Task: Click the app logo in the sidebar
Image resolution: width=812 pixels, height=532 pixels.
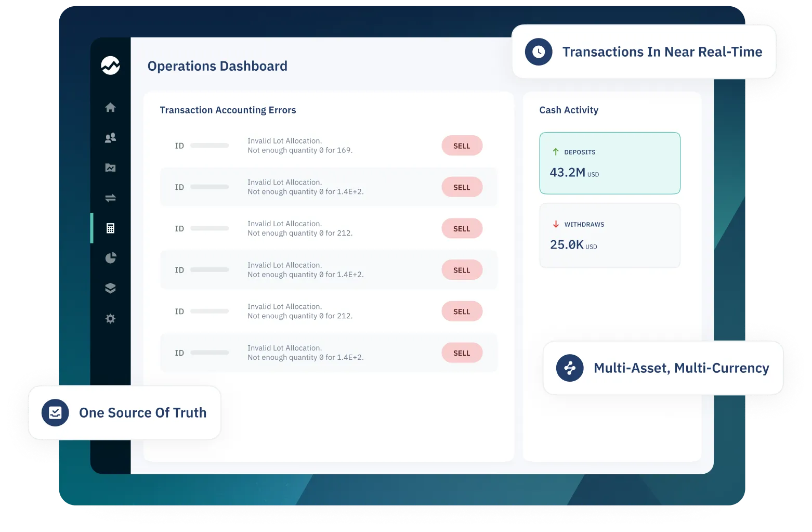Action: [x=110, y=66]
